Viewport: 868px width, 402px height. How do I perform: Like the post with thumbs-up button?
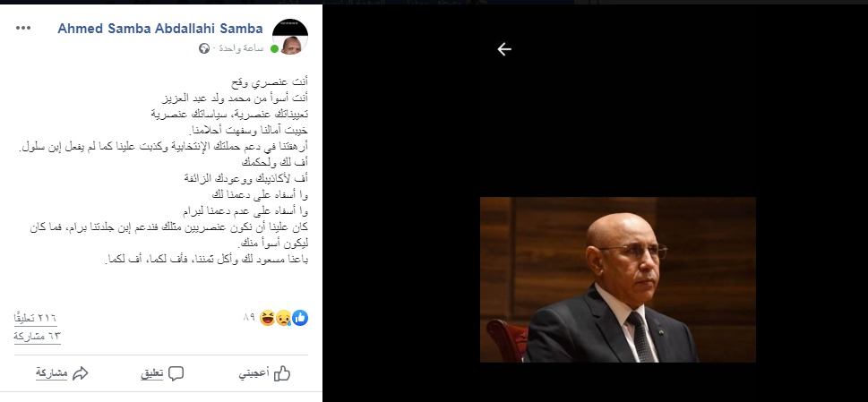[264, 373]
